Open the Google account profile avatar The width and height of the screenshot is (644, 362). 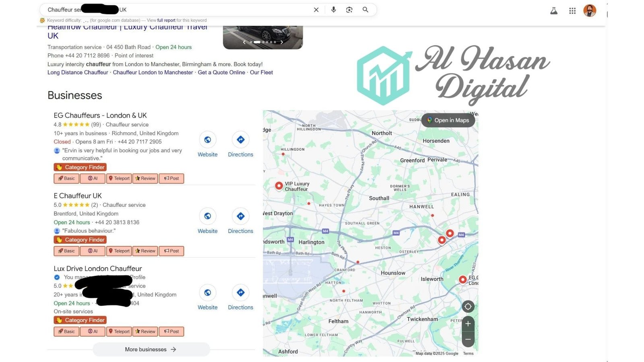point(589,11)
